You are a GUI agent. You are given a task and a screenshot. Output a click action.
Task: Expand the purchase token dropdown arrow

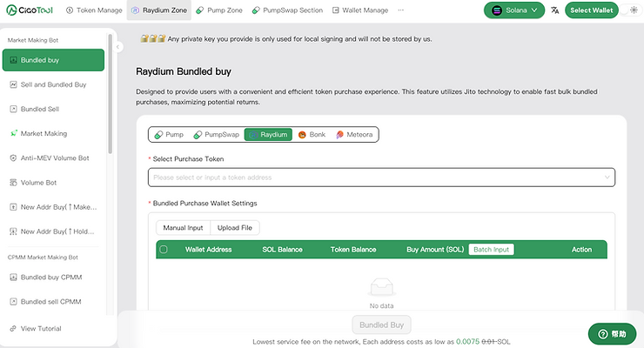(607, 177)
